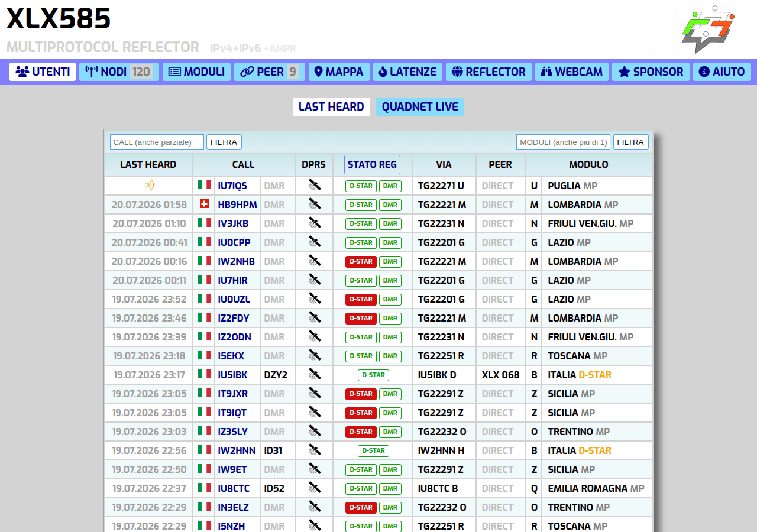Click the TG22271 U via cell
The width and height of the screenshot is (757, 532).
click(x=444, y=186)
